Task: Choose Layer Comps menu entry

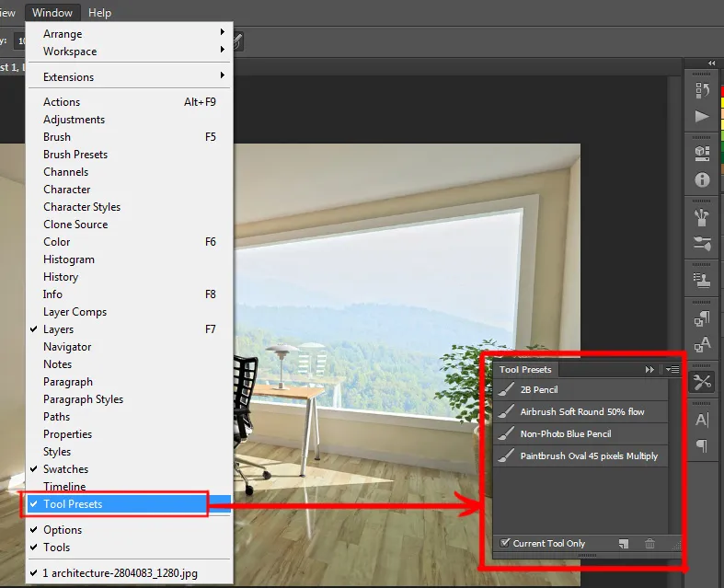Action: coord(130,312)
